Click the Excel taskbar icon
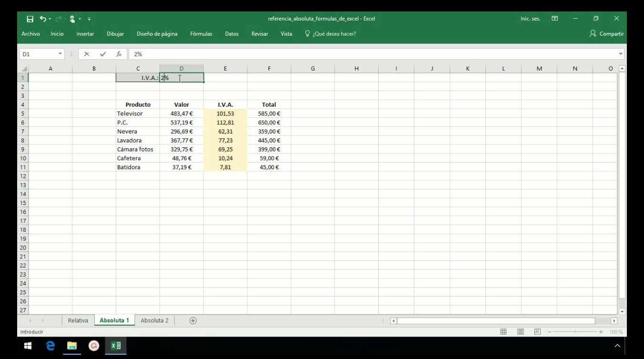 click(x=116, y=346)
